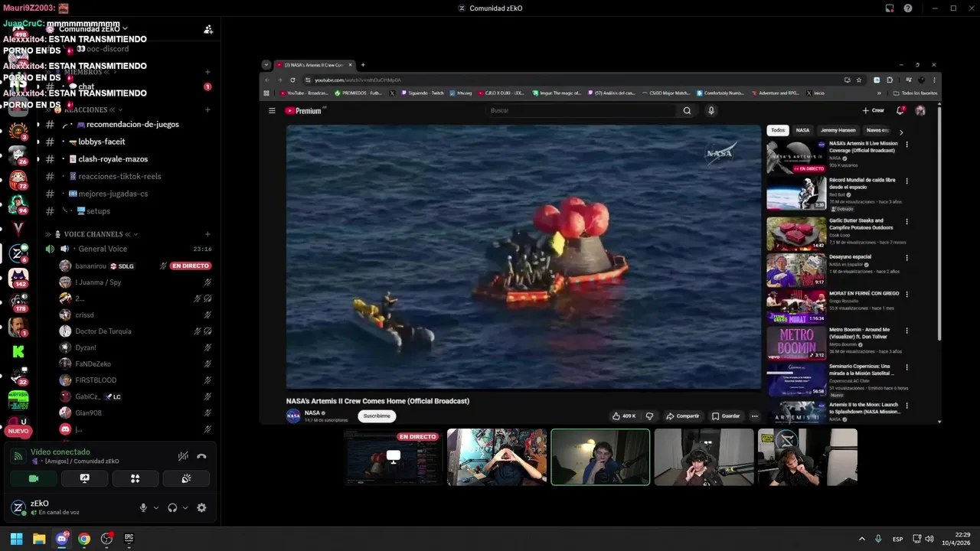Viewport: 980px width, 551px height.
Task: Create a channel in VOICE CHANNELS category
Action: pos(207,234)
